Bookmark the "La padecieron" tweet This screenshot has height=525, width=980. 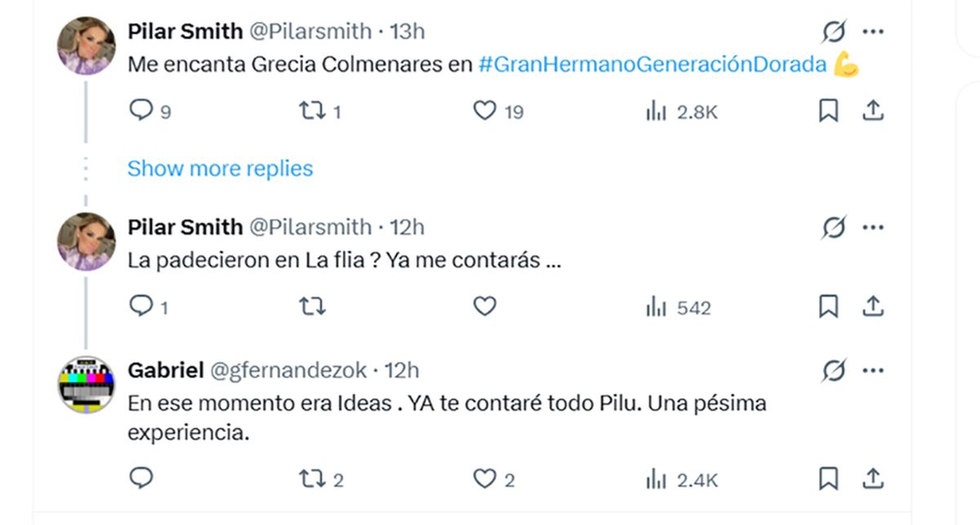(828, 307)
